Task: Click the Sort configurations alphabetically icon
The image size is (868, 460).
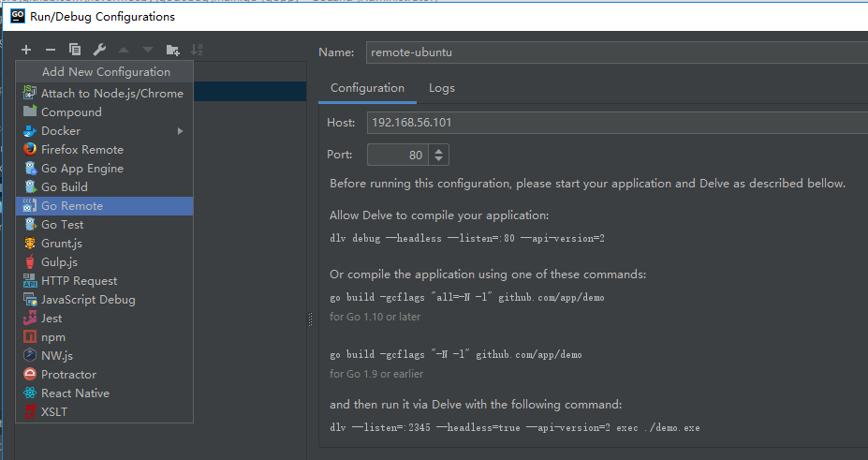Action: (197, 50)
